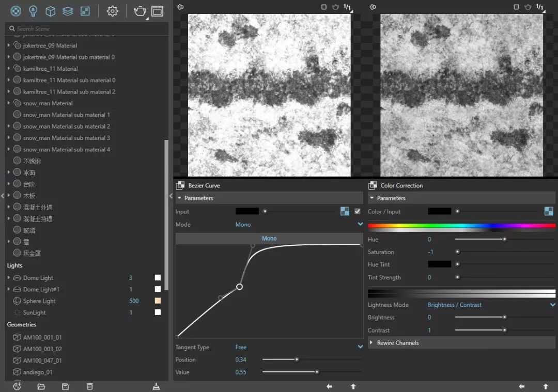This screenshot has height=392, width=558.
Task: Open the Render Elements layers icon
Action: tap(68, 11)
